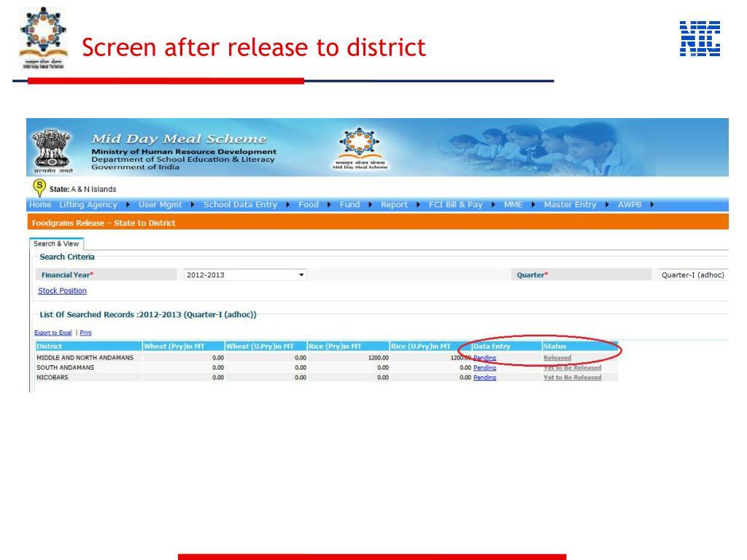Click Pending for Nicobars
This screenshot has width=747, height=560.
[484, 377]
